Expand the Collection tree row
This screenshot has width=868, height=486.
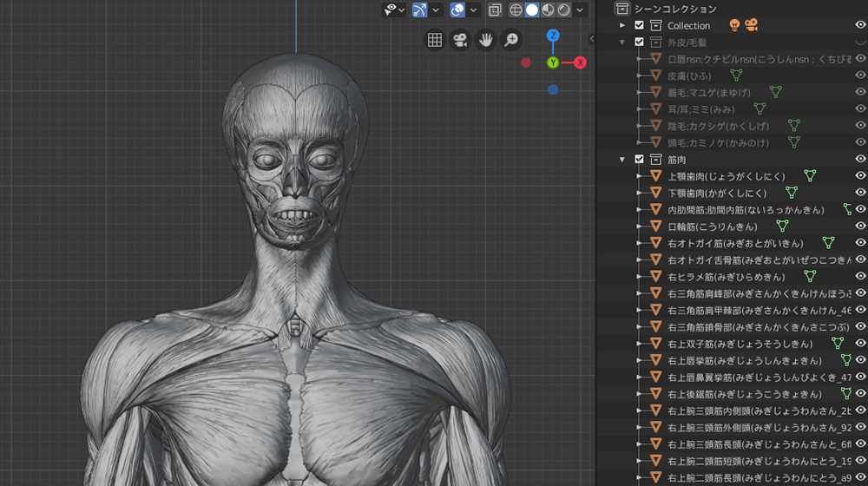tap(622, 25)
